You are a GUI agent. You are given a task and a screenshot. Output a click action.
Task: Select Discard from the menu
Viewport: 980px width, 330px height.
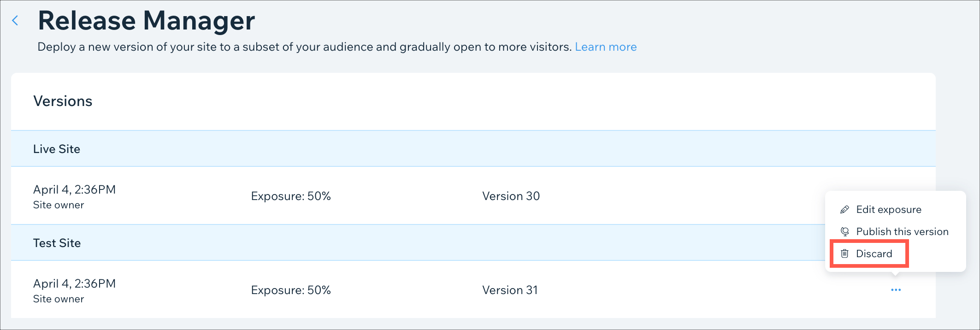(x=874, y=254)
